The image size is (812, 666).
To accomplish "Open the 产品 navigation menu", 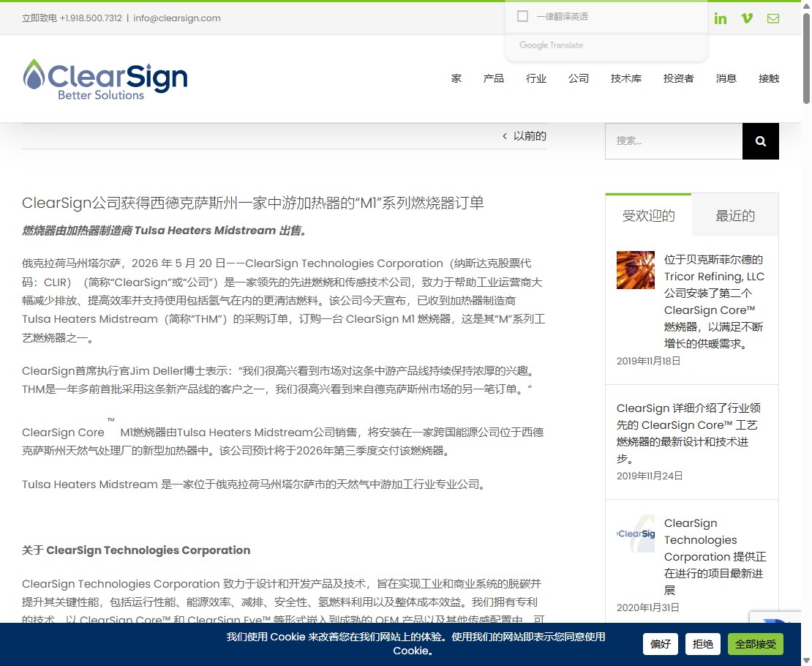I will coord(493,78).
